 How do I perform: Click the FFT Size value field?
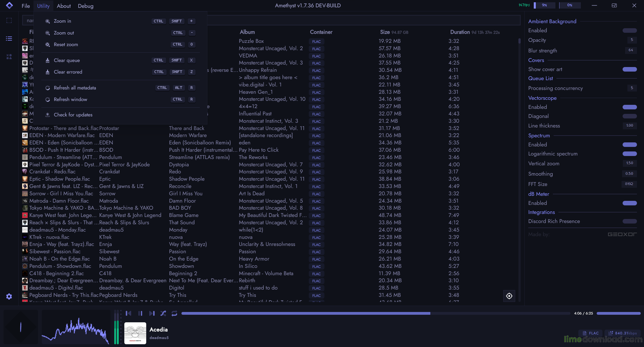629,184
